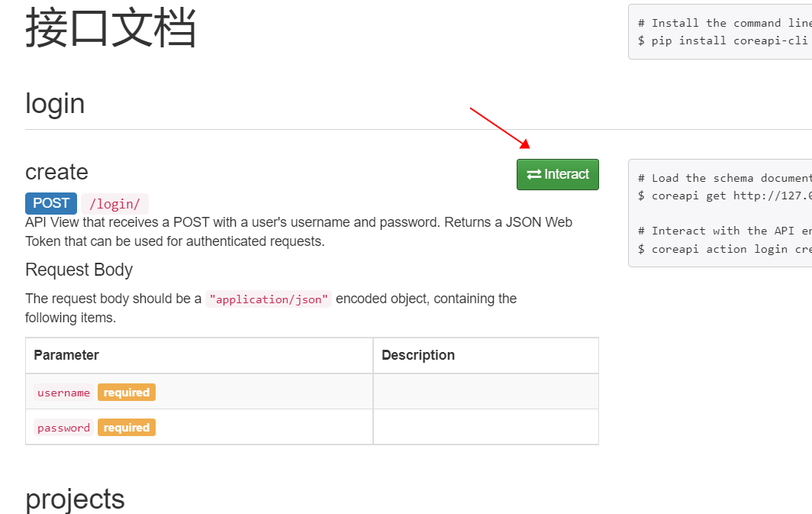
Task: Click the swap arrows icon on Interact
Action: coord(534,175)
